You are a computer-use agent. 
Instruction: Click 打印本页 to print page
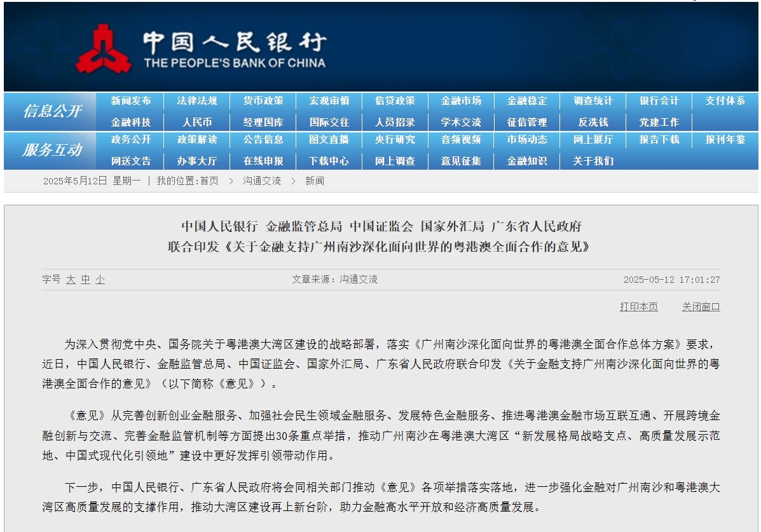coord(639,307)
